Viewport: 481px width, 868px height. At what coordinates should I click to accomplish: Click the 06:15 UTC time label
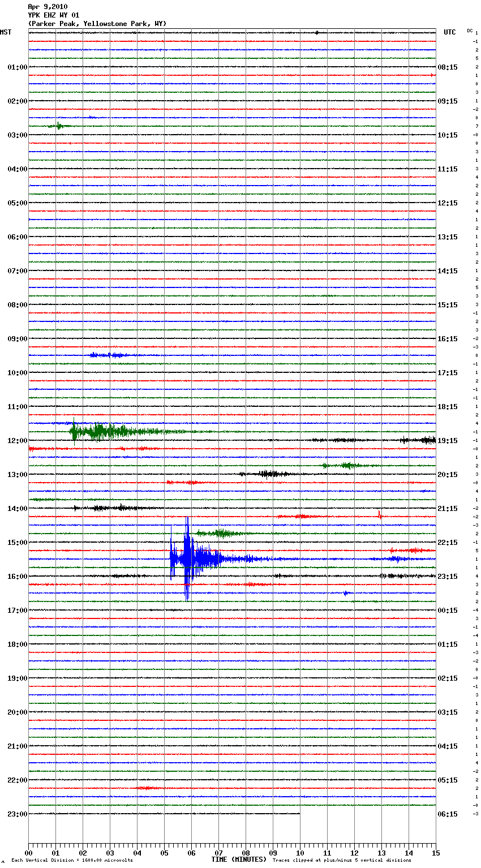448,814
